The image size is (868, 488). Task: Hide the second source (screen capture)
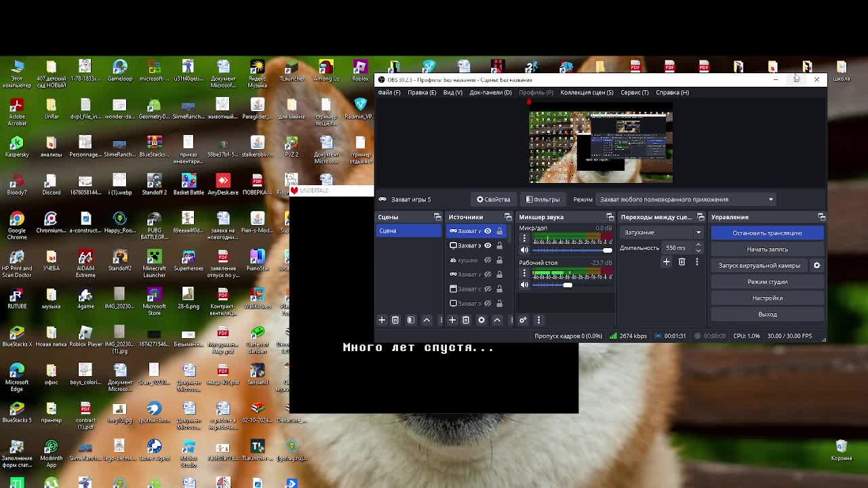point(488,245)
